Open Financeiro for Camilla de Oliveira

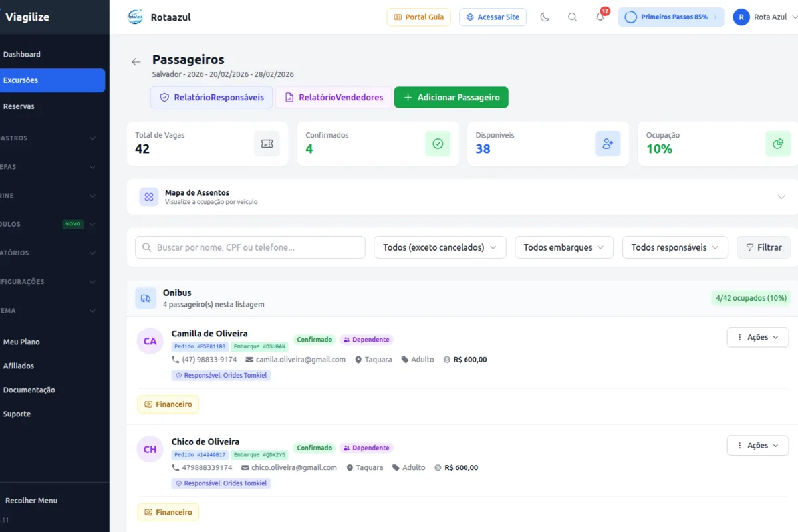tap(168, 404)
